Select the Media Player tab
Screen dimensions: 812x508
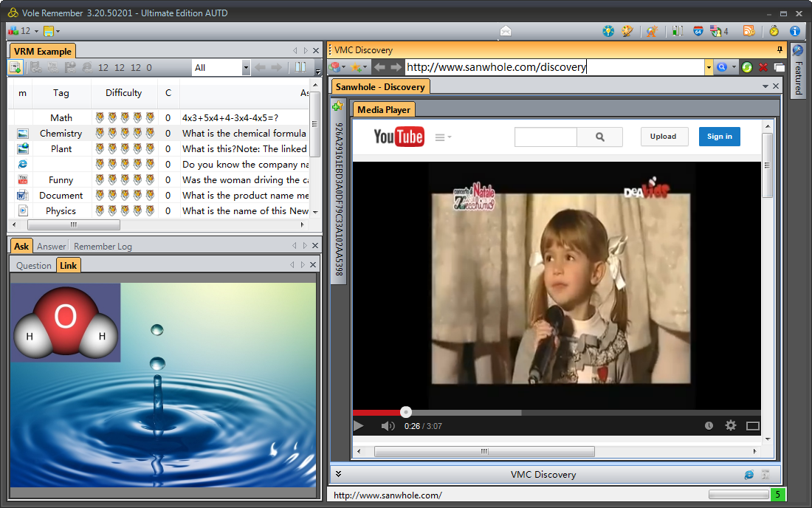tap(384, 110)
